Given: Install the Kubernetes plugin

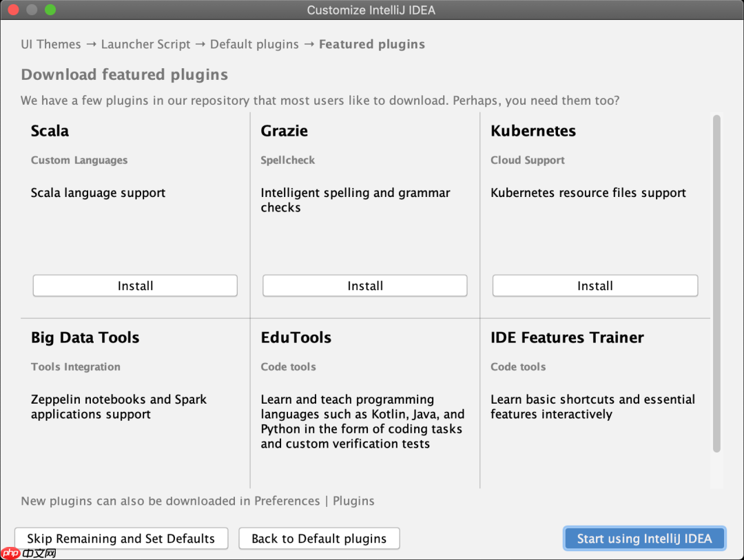Looking at the screenshot, I should pyautogui.click(x=595, y=285).
